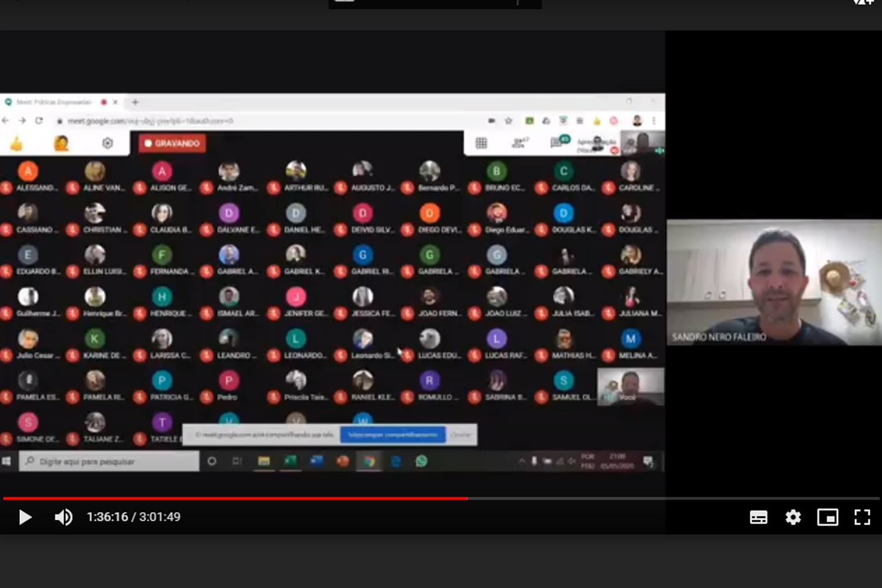Show the Meet participants list icon
Screen dimensions: 882x588
(x=520, y=143)
